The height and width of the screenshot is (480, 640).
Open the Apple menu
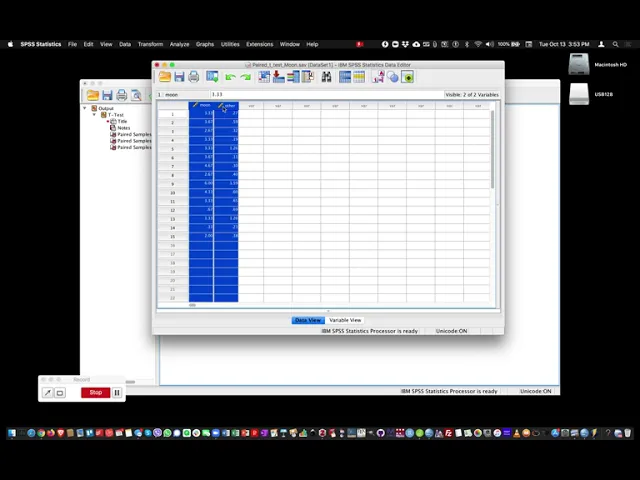click(x=11, y=44)
